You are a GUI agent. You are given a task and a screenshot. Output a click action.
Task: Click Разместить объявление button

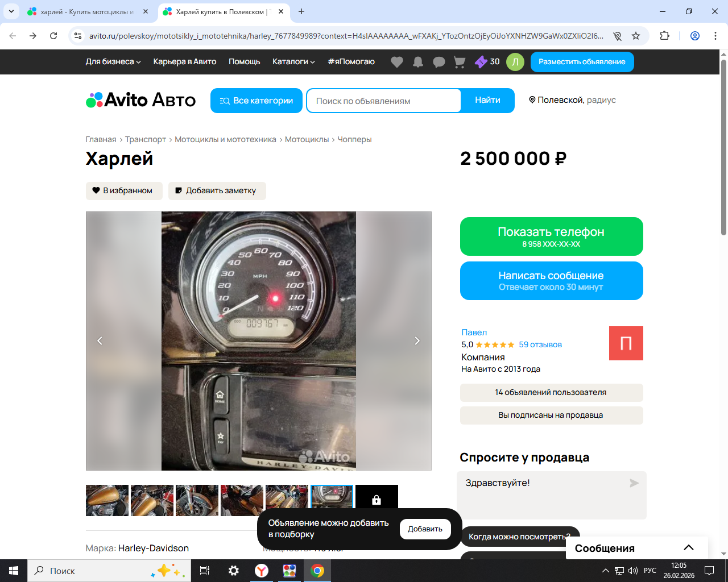click(582, 62)
